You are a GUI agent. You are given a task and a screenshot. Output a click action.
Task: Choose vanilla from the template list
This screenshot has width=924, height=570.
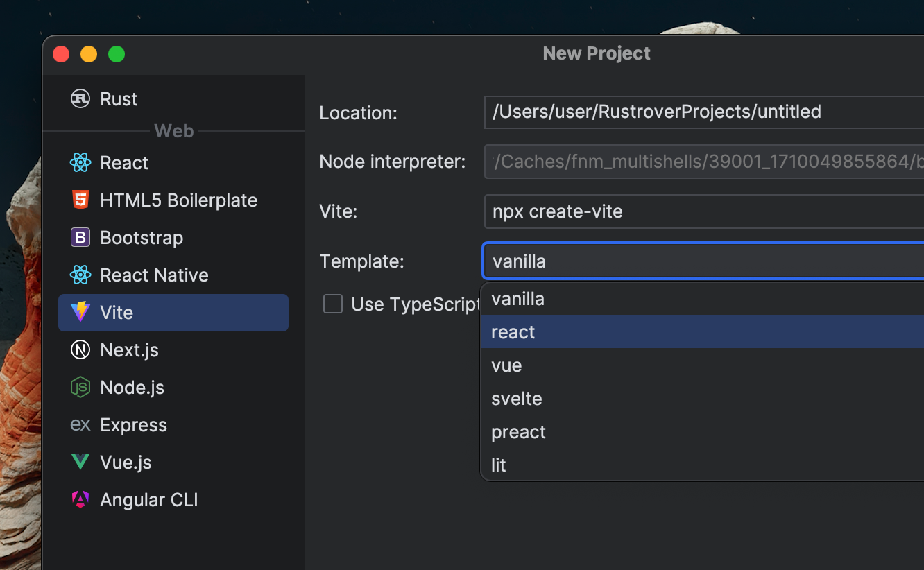pyautogui.click(x=703, y=299)
